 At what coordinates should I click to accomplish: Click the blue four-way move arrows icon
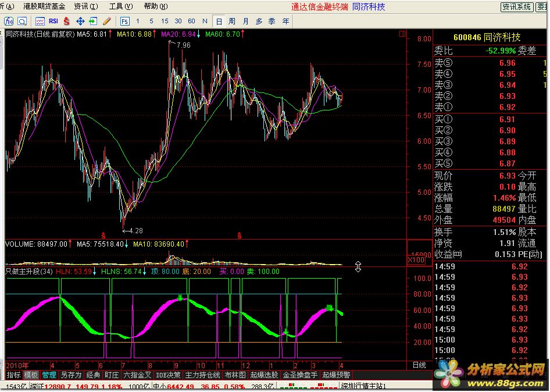(80, 22)
